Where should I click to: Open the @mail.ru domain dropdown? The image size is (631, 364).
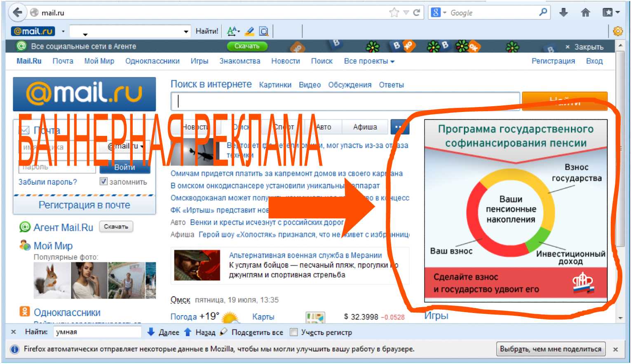pos(125,146)
